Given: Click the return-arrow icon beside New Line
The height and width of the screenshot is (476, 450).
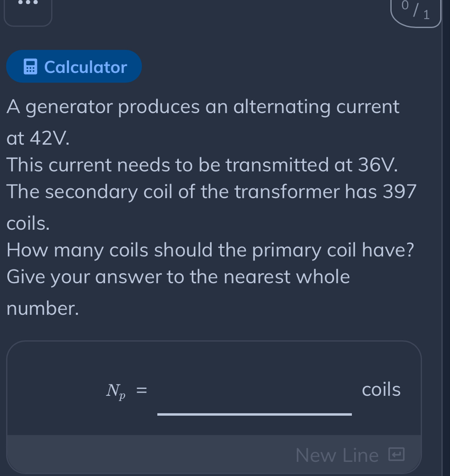Looking at the screenshot, I should pos(396,455).
